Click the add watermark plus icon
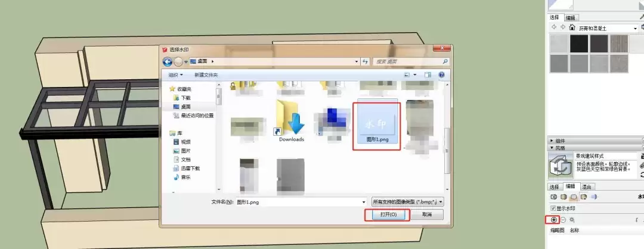The width and height of the screenshot is (644, 249). [x=554, y=220]
